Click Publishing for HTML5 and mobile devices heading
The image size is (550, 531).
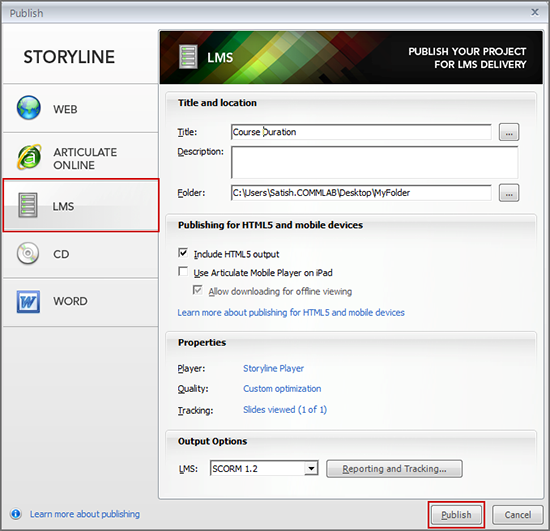[270, 225]
